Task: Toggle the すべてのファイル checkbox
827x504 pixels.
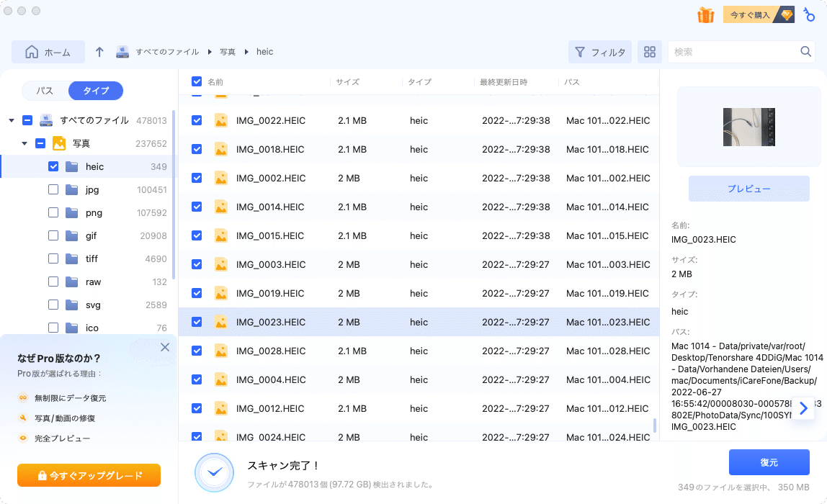Action: point(27,120)
